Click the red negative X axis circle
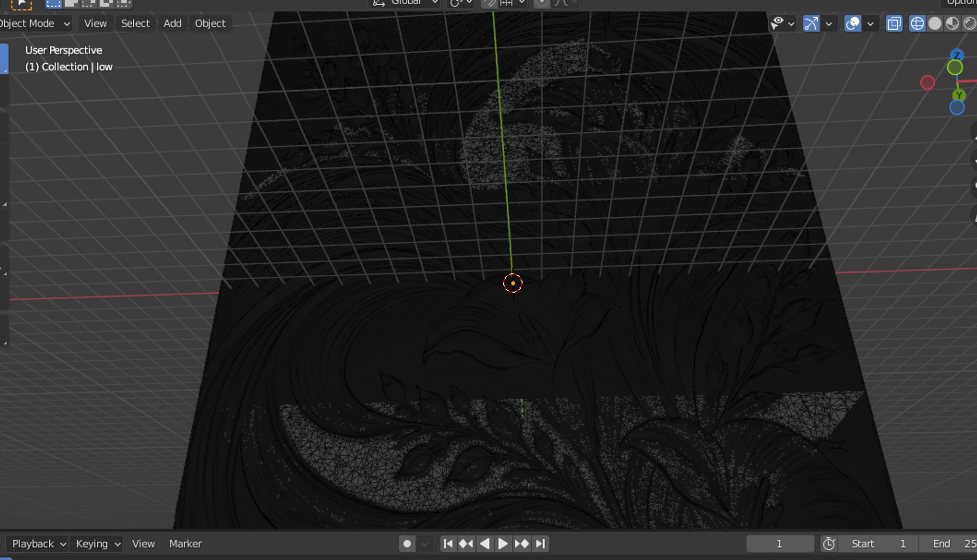Image resolution: width=977 pixels, height=560 pixels. [x=927, y=82]
